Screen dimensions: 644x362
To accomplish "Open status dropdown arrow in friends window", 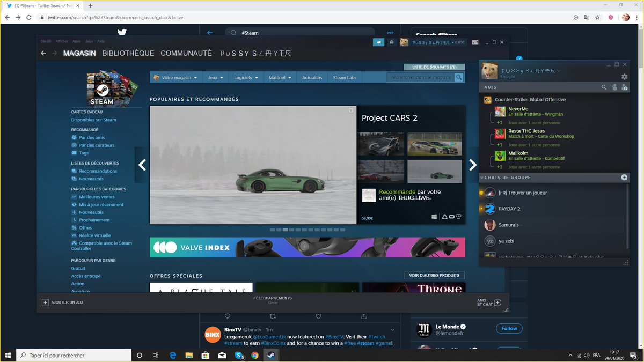I will 559,71.
